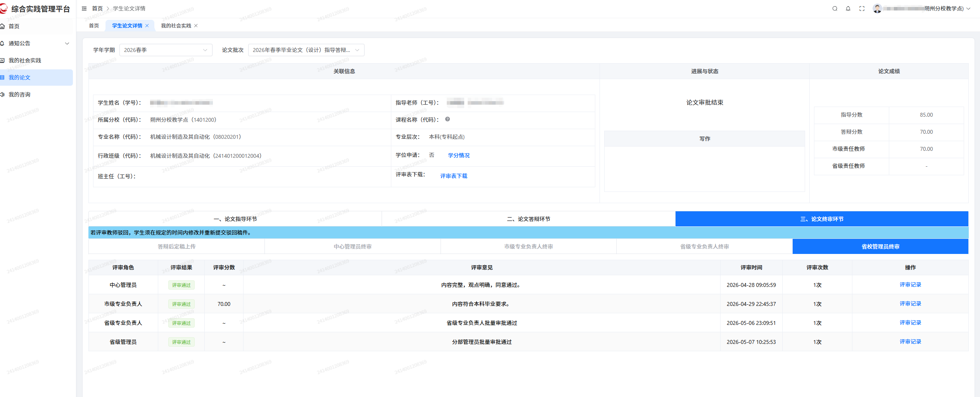Open the 省级专业负责人终审 sub-tab
Screen dimensions: 980x397
[x=704, y=247]
